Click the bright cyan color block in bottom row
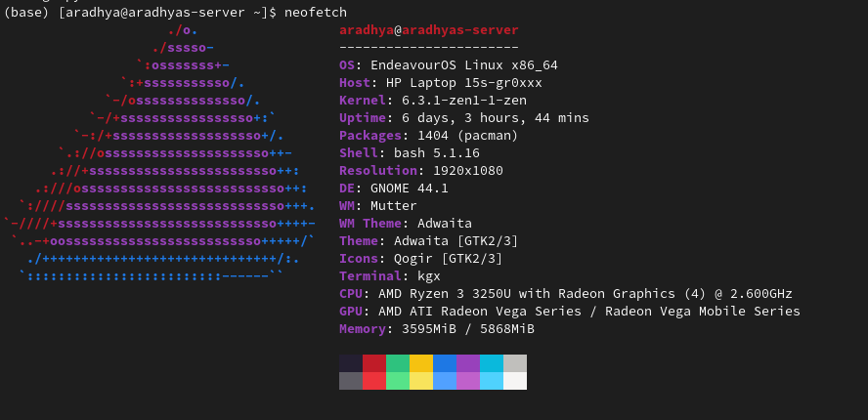The image size is (868, 420). click(492, 381)
